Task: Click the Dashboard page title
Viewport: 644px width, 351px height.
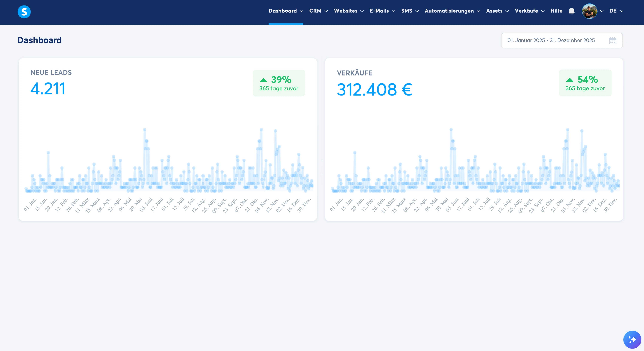Action: click(x=39, y=40)
